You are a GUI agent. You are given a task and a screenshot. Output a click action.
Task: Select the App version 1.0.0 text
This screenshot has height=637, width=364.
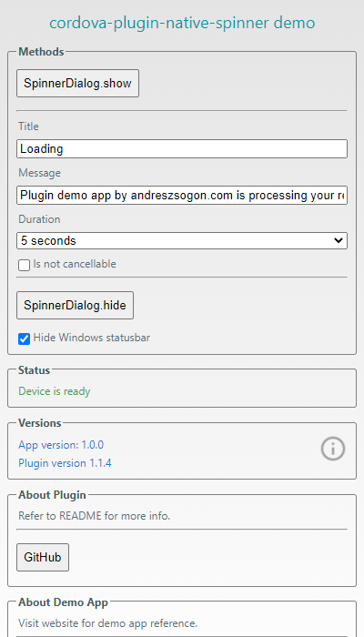61,445
